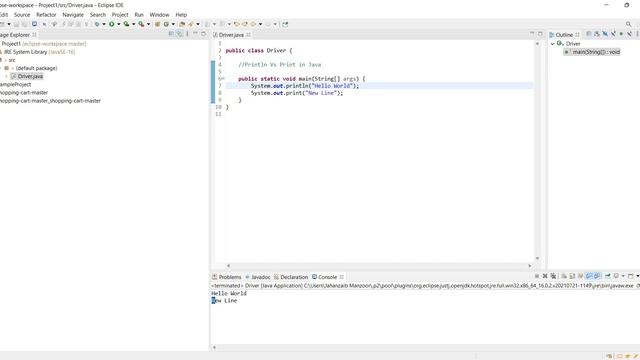640x360 pixels.
Task: Open a terminal from the toolbar
Action: [34, 24]
